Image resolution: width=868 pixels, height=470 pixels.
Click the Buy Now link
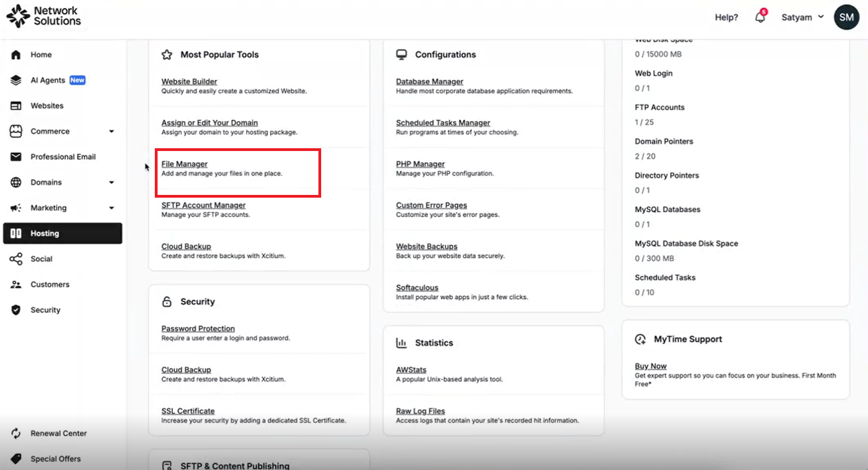tap(651, 366)
